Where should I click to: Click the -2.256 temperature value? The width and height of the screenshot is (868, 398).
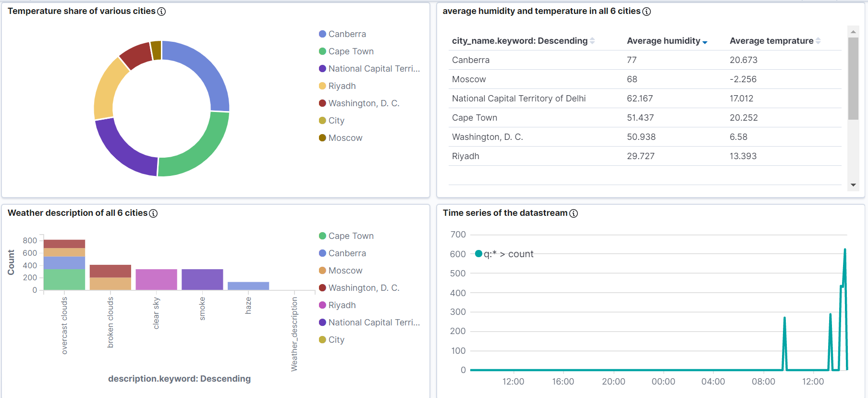pyautogui.click(x=743, y=79)
